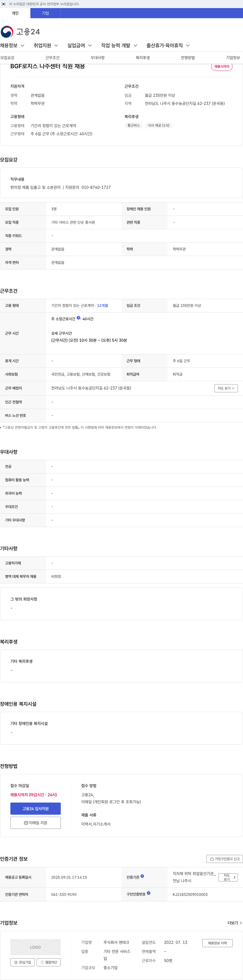243x980 pixels.
Task: Toggle 관심기업 star button
Action: (23, 962)
